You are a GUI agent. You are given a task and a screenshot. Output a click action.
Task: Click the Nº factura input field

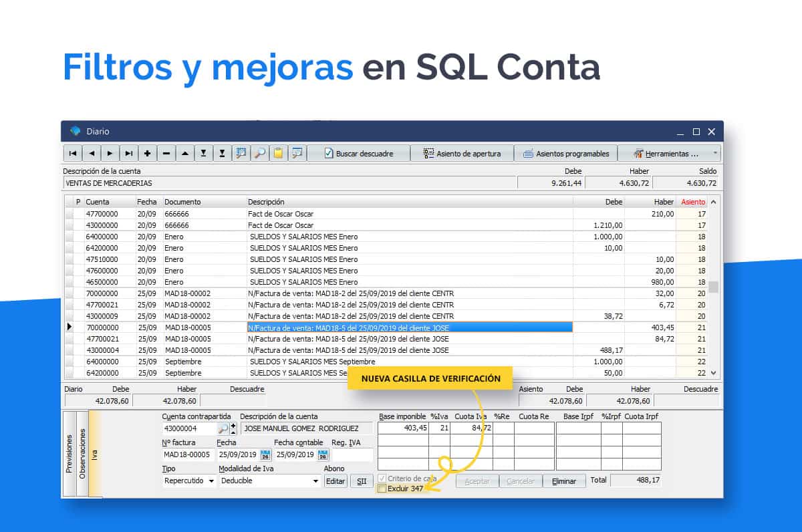pyautogui.click(x=187, y=455)
